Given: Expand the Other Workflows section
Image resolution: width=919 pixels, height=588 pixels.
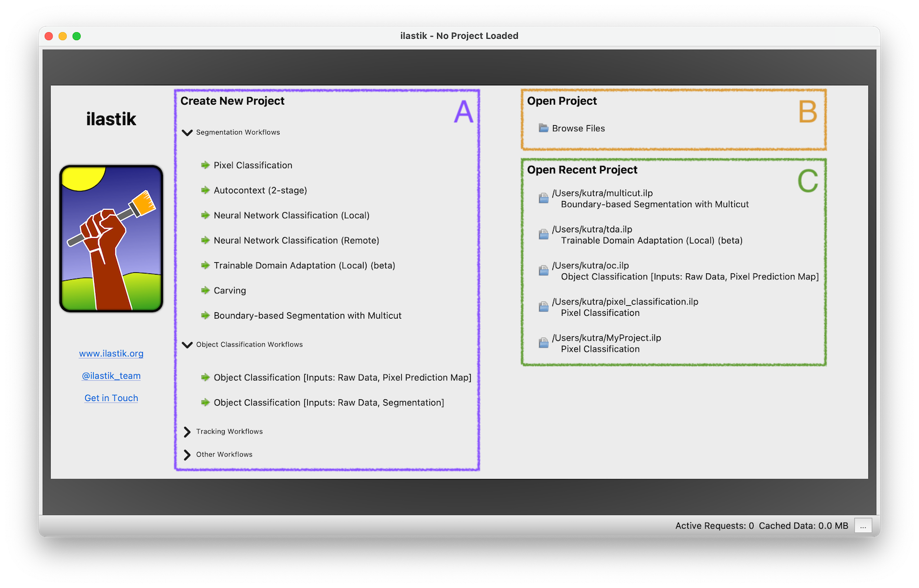Looking at the screenshot, I should tap(187, 455).
